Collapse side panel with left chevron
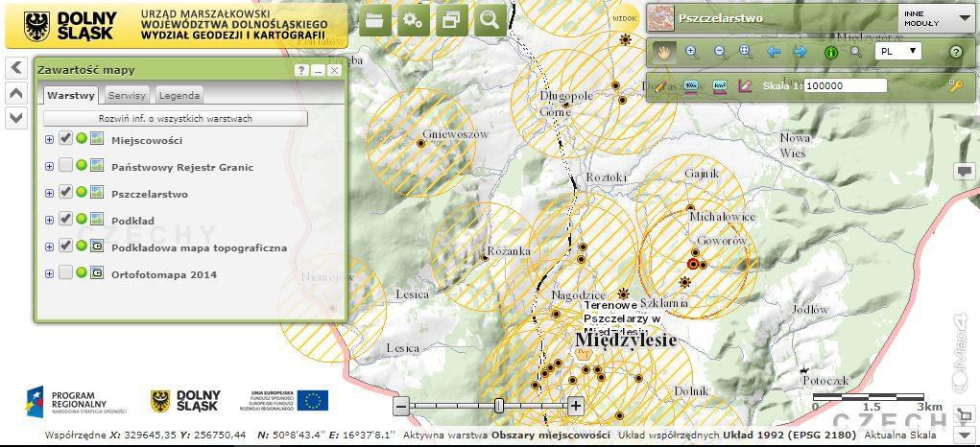 [x=16, y=67]
